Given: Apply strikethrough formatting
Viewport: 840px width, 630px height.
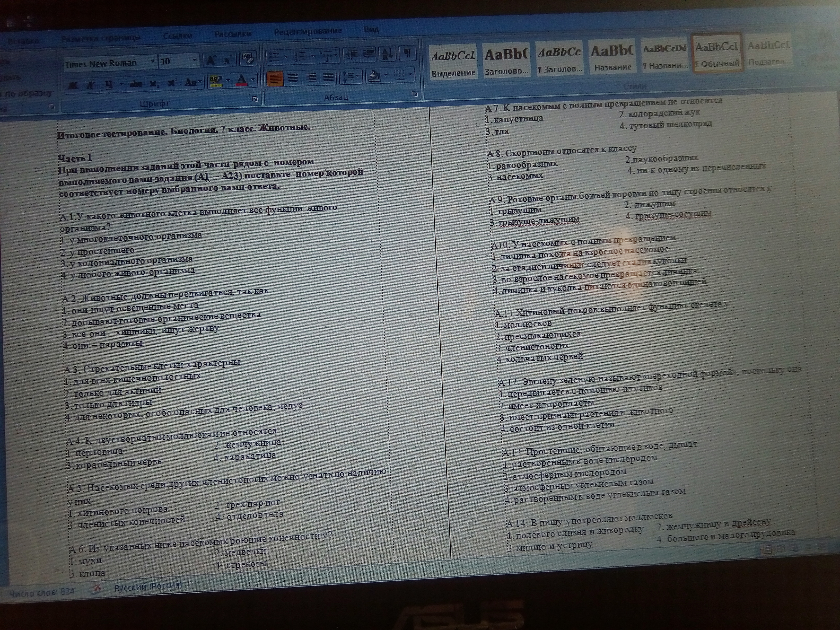Looking at the screenshot, I should coord(136,84).
